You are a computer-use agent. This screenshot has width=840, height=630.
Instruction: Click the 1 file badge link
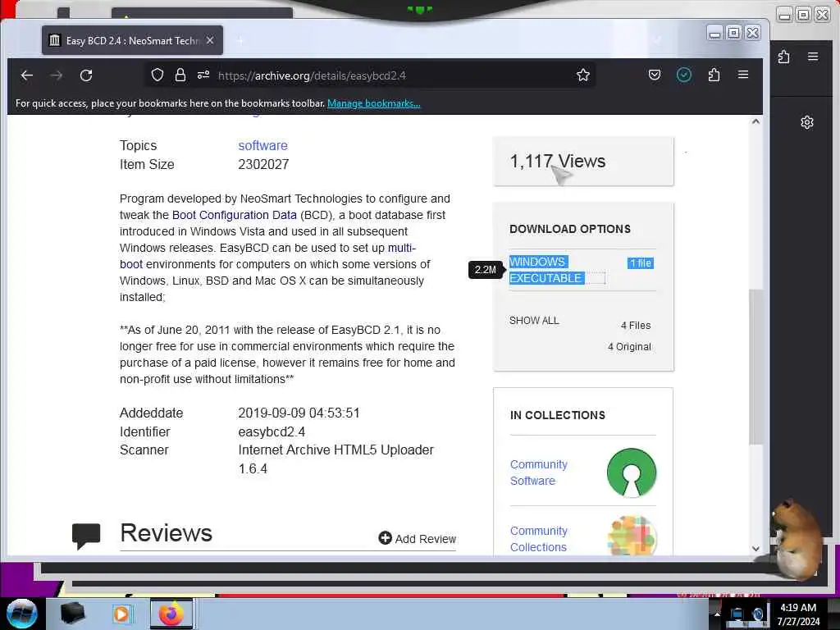pyautogui.click(x=640, y=263)
